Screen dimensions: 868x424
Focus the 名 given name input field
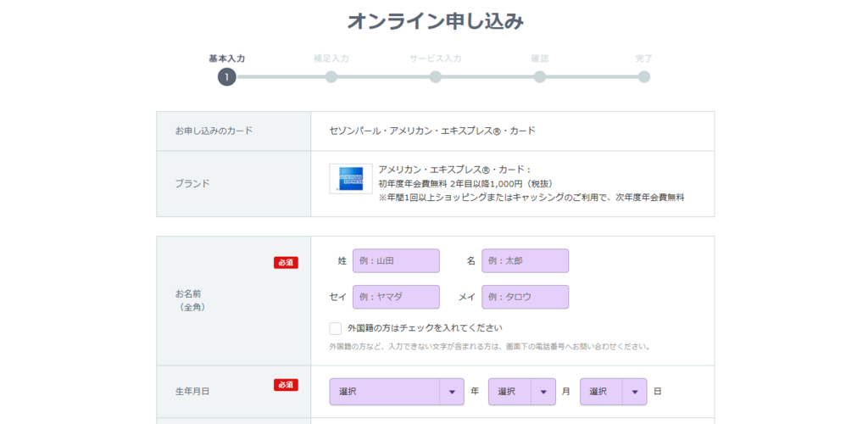pos(526,260)
